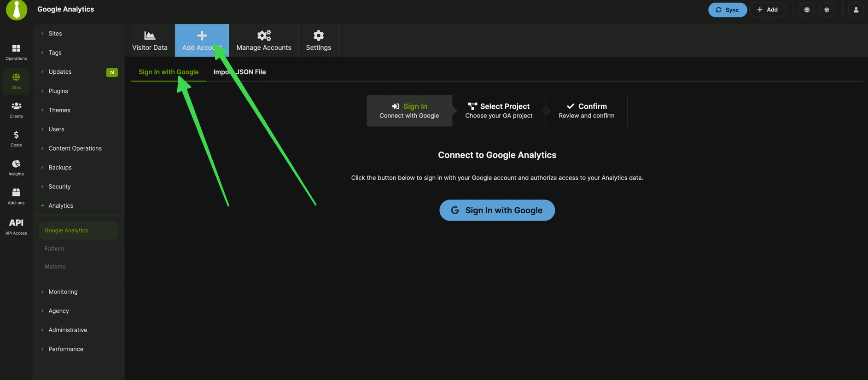Screen dimensions: 868x380
Task: Expand the Monitoring menu arrow
Action: coord(42,292)
